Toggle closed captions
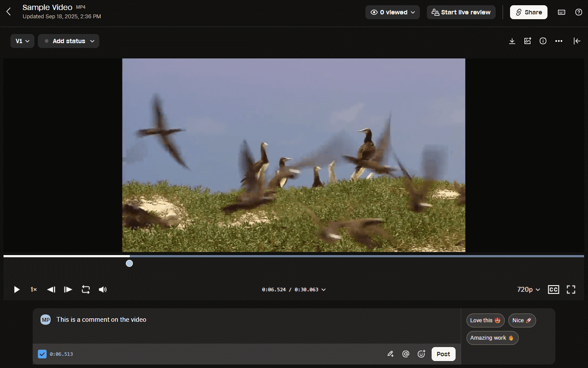This screenshot has width=588, height=368. click(x=553, y=290)
